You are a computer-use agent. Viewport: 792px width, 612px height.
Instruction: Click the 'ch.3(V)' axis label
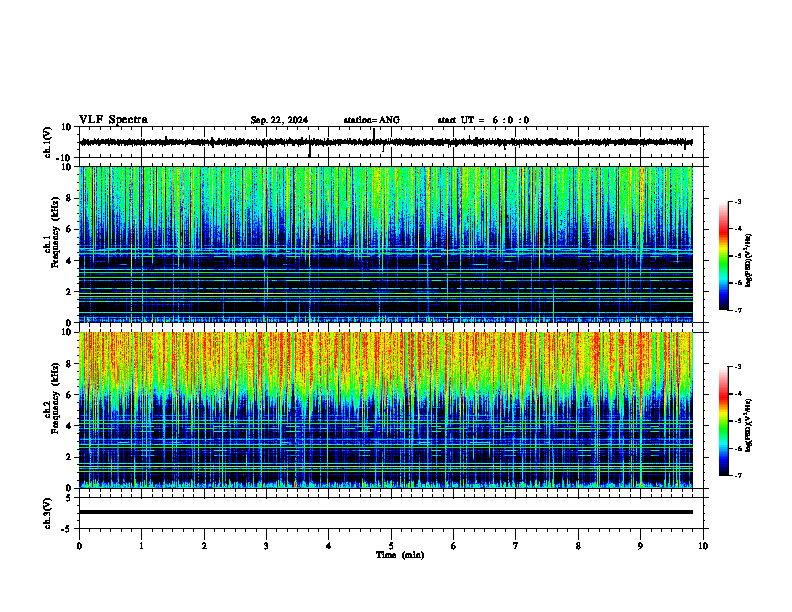[x=48, y=513]
